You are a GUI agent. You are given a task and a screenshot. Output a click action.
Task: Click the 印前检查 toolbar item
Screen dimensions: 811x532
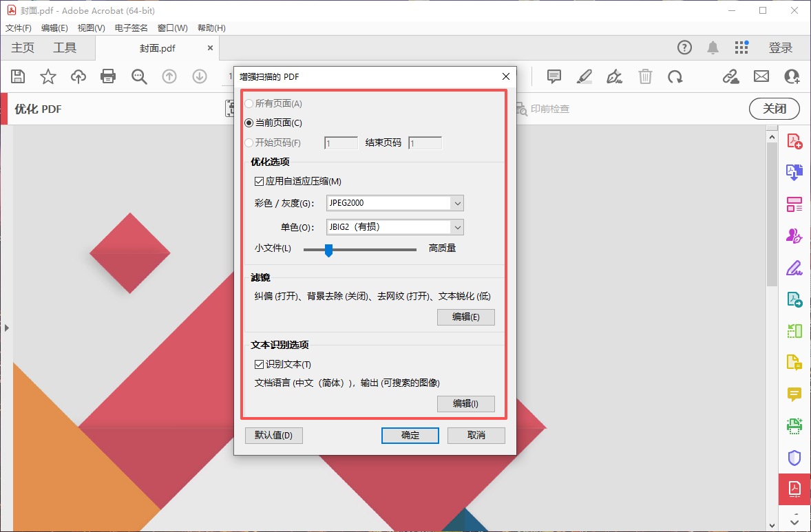click(542, 109)
